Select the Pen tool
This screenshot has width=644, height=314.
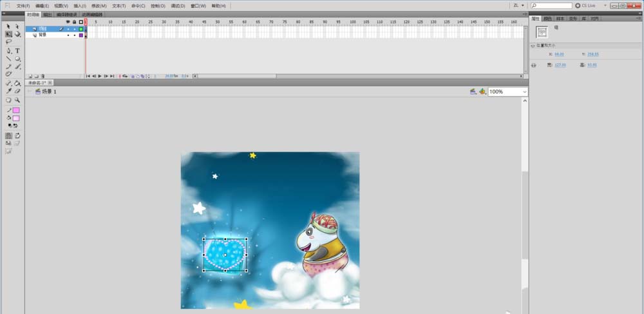pyautogui.click(x=8, y=51)
